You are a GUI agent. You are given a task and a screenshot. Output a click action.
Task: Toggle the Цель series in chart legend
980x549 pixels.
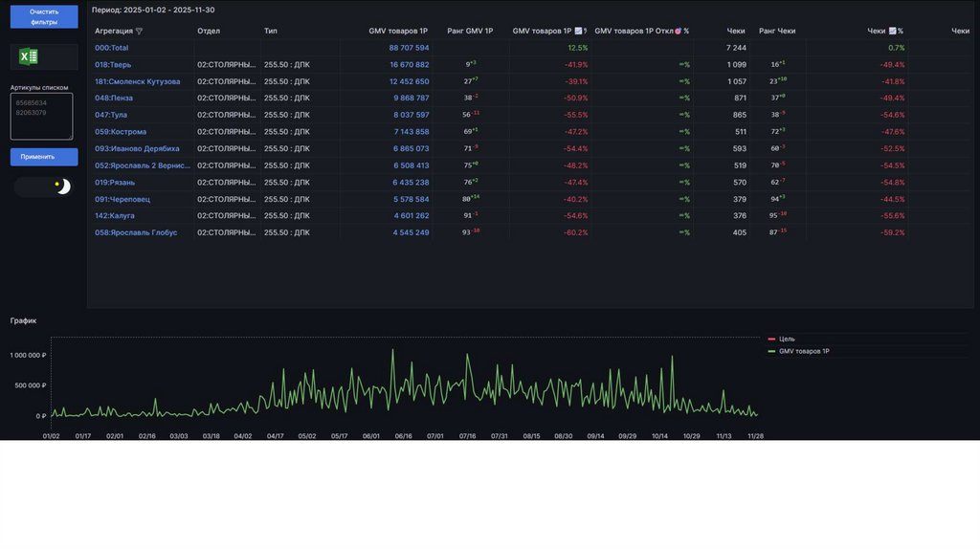787,339
